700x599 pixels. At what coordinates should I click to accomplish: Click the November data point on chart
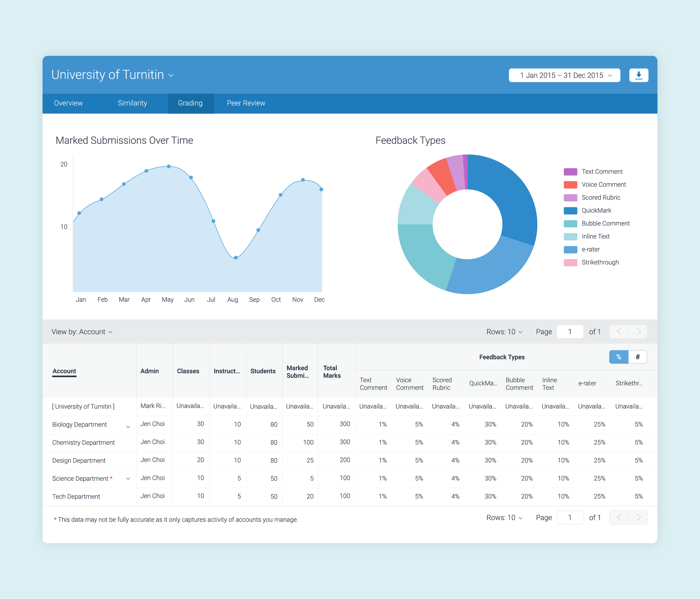click(x=303, y=180)
